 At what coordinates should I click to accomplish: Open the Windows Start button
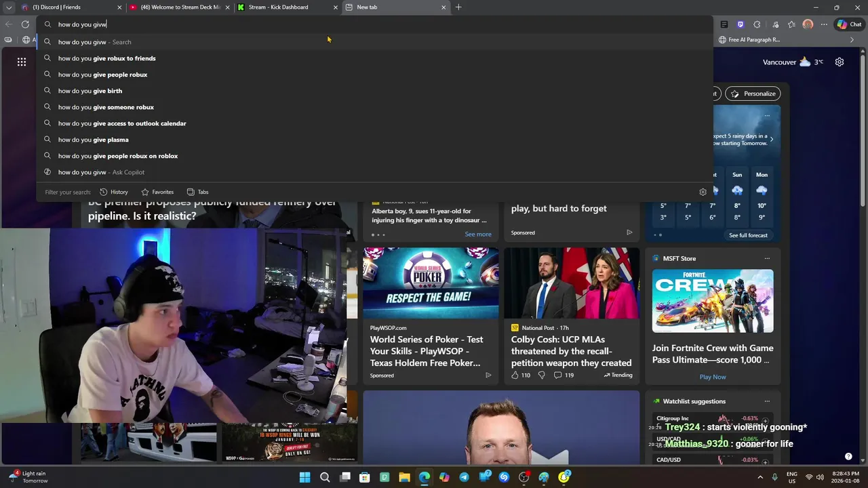pyautogui.click(x=305, y=477)
